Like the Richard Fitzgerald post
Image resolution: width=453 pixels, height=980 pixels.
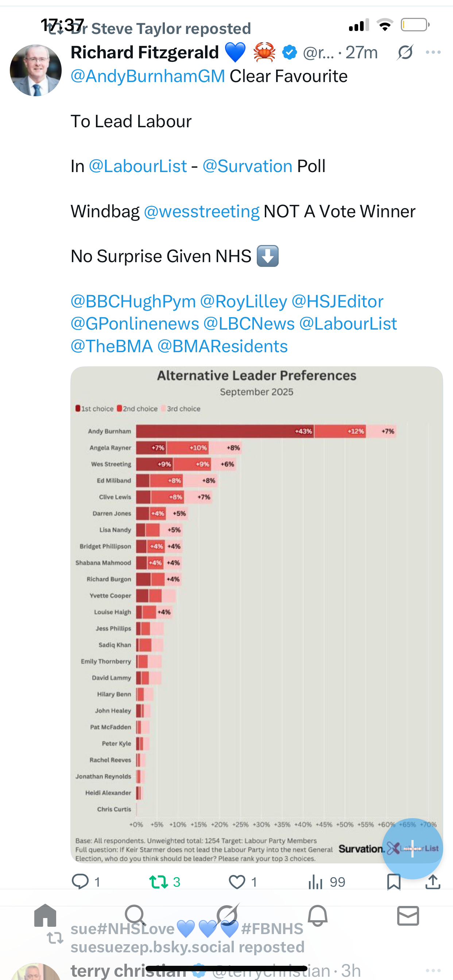237,881
